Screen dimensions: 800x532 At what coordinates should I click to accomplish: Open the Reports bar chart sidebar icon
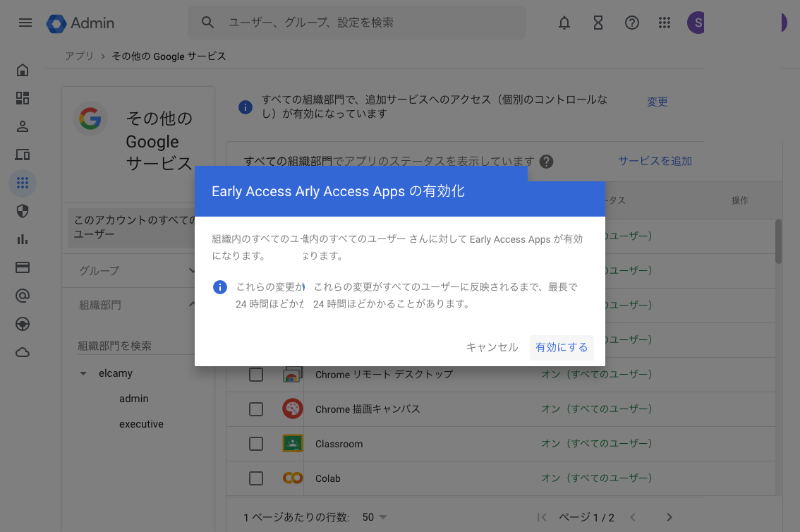23,239
